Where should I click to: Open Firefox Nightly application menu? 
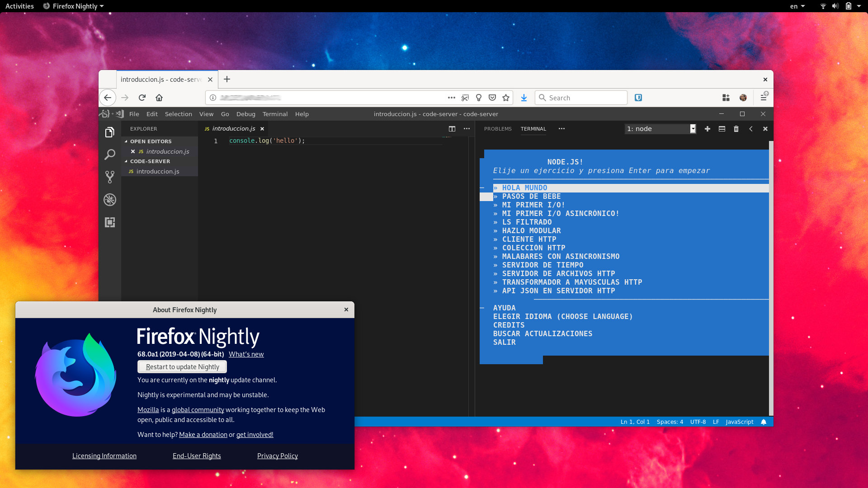(73, 6)
